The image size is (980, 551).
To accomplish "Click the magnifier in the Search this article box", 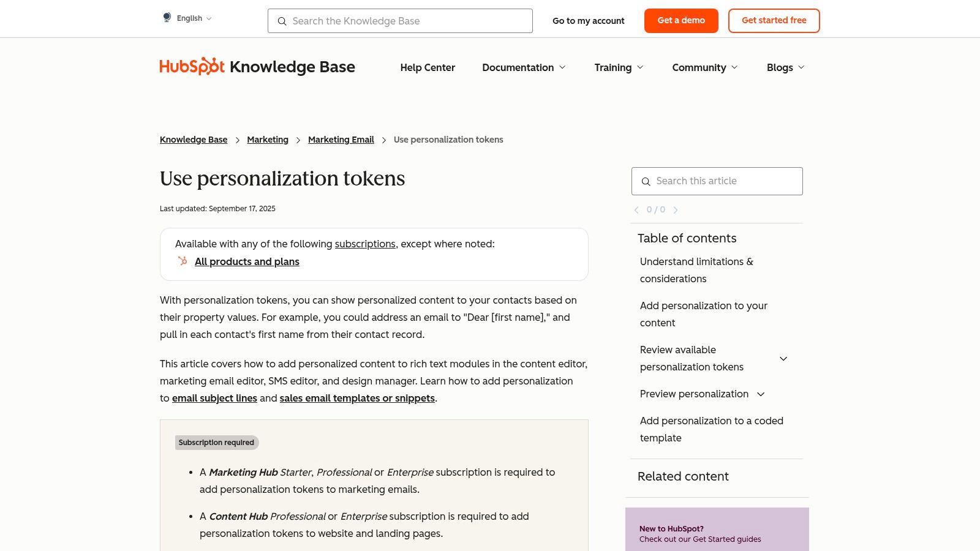I will (646, 181).
